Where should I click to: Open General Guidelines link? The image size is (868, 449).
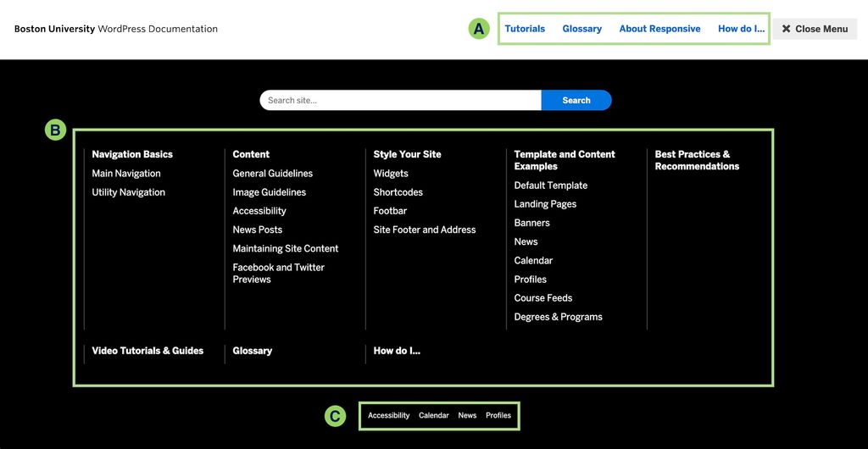[x=273, y=173]
